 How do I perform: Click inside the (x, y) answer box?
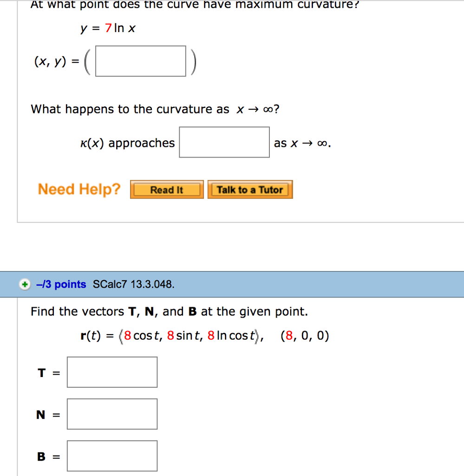click(139, 61)
